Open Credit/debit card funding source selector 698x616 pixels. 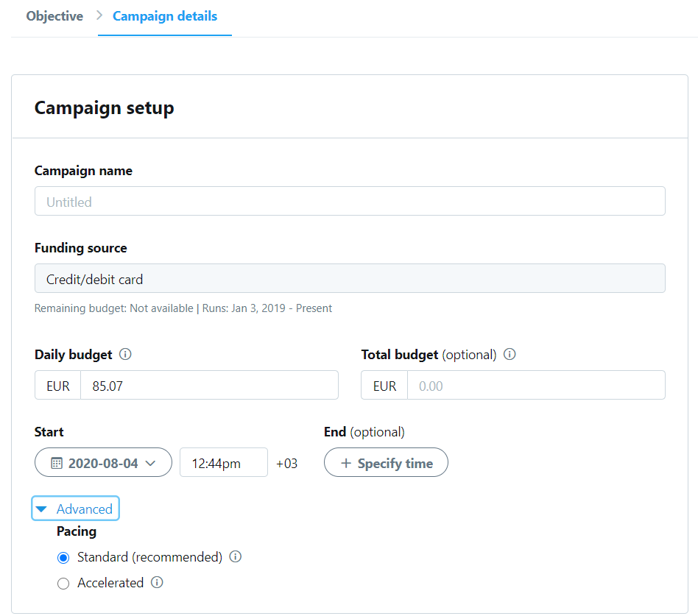click(x=350, y=279)
